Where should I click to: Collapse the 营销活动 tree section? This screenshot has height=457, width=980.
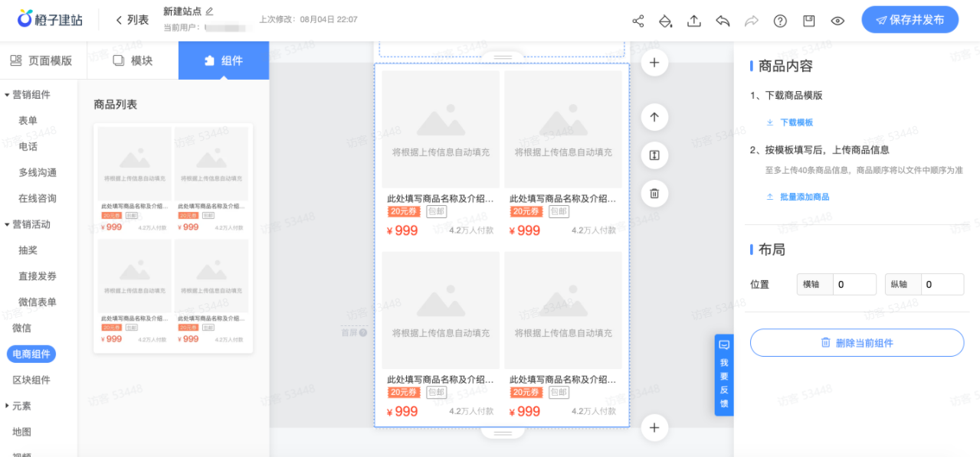(8, 224)
